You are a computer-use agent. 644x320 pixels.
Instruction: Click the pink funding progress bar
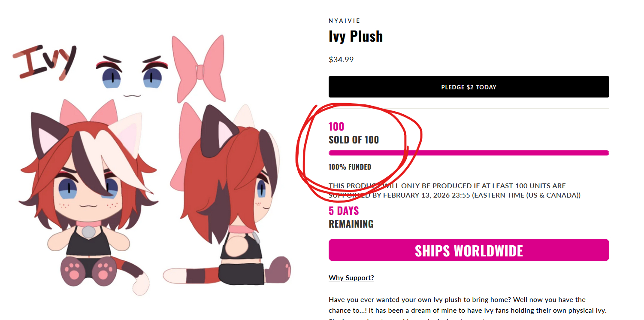coord(469,153)
